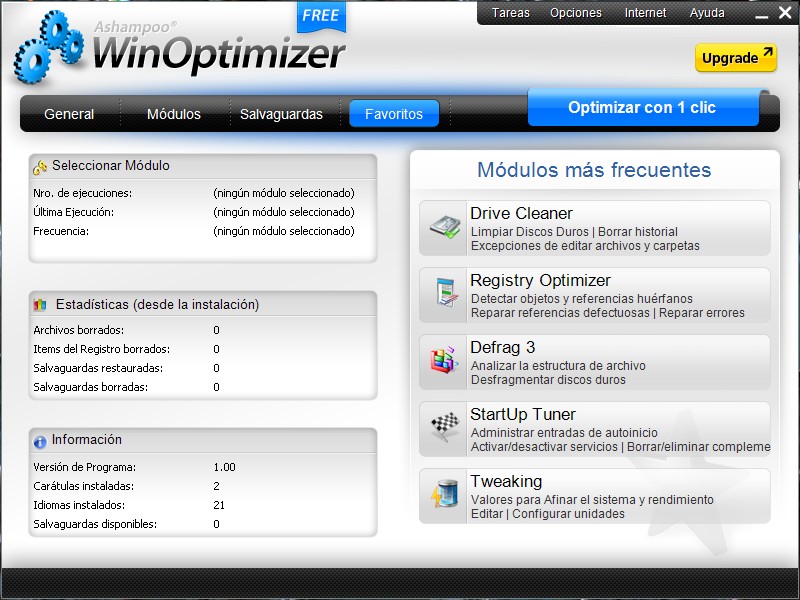The width and height of the screenshot is (800, 600).
Task: Click the program version value 1.00
Action: (x=224, y=467)
